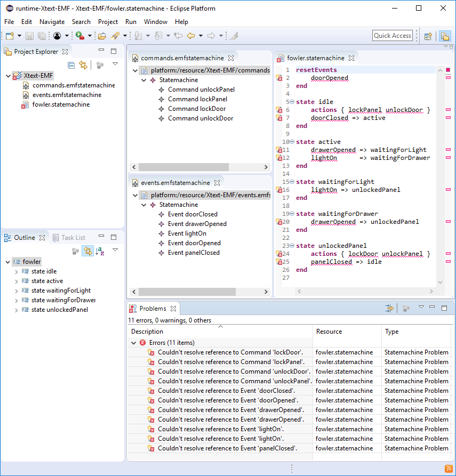Collapse the Xtext-EMF project node
This screenshot has width=456, height=476.
pyautogui.click(x=8, y=76)
